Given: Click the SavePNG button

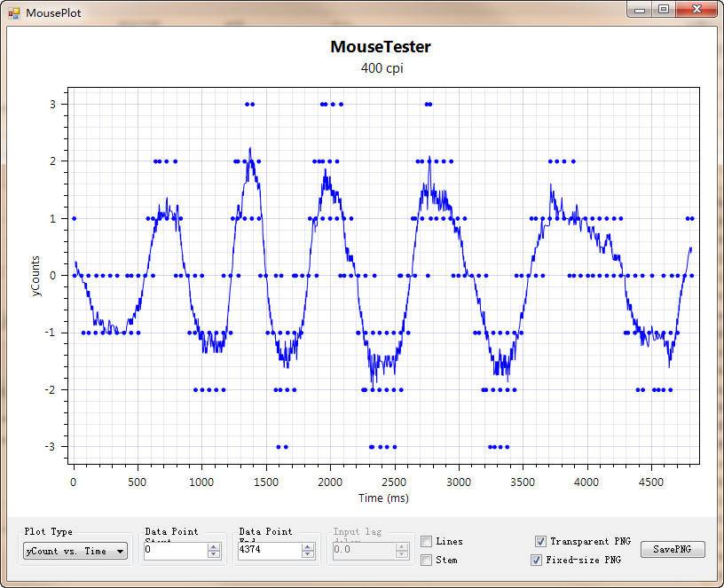Looking at the screenshot, I should pos(673,550).
